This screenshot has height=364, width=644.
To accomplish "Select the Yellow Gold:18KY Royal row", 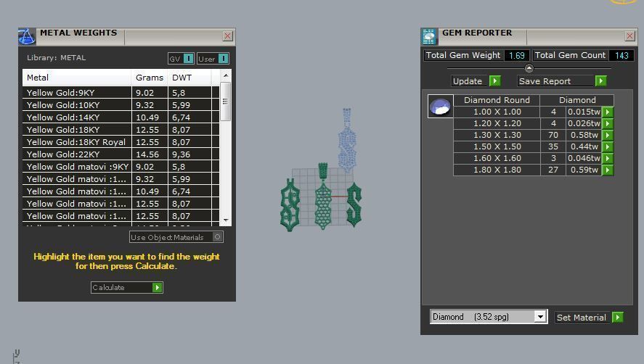I will click(121, 142).
